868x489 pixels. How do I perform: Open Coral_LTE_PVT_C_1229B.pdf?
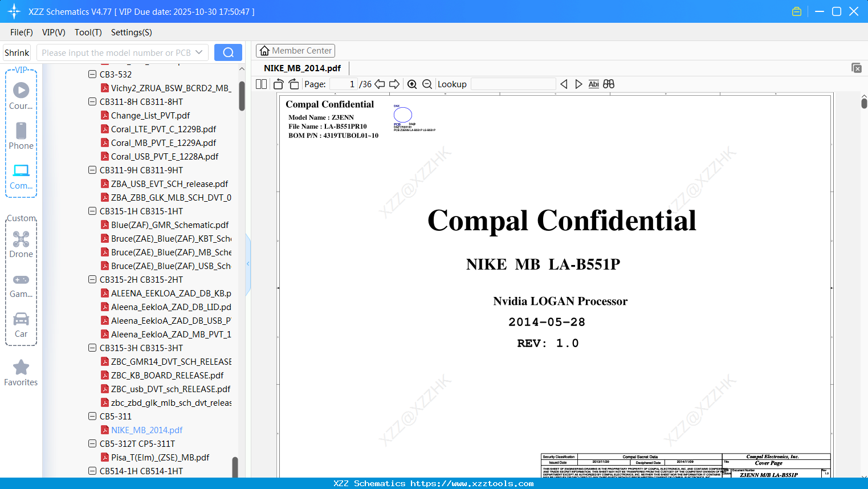pos(158,129)
